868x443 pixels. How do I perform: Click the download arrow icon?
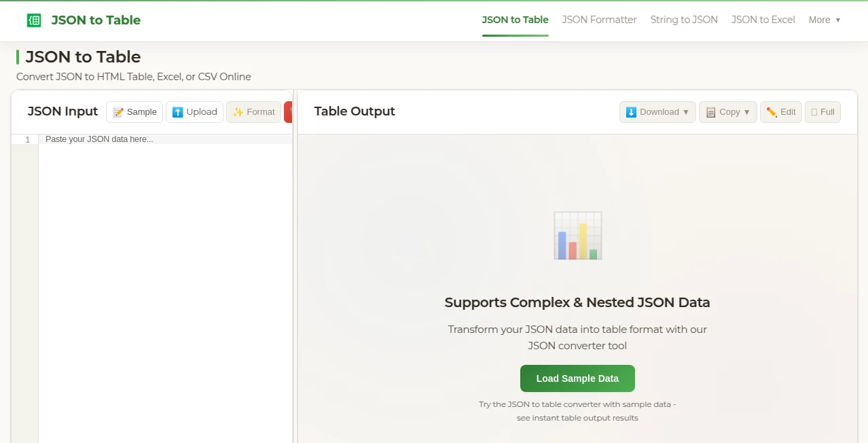[630, 111]
